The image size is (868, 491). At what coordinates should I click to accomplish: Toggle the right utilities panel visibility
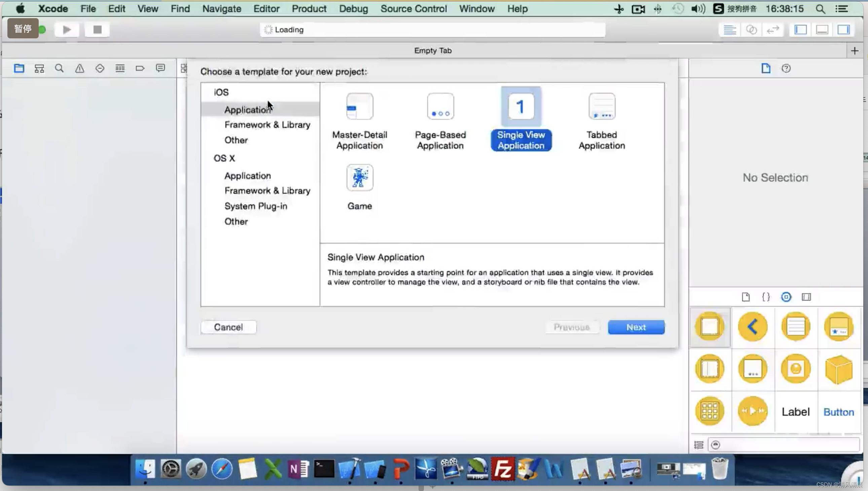tap(844, 30)
